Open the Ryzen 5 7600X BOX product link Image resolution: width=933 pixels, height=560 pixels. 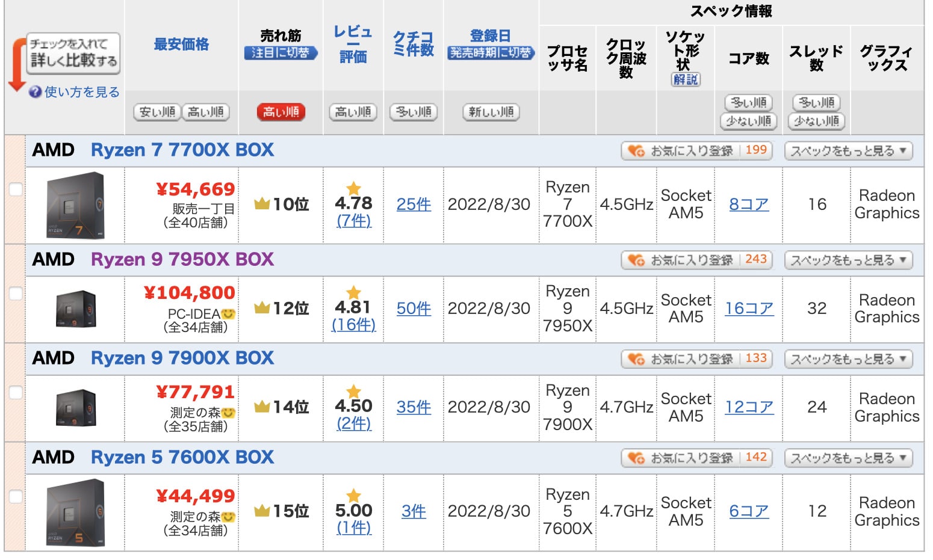click(x=182, y=457)
